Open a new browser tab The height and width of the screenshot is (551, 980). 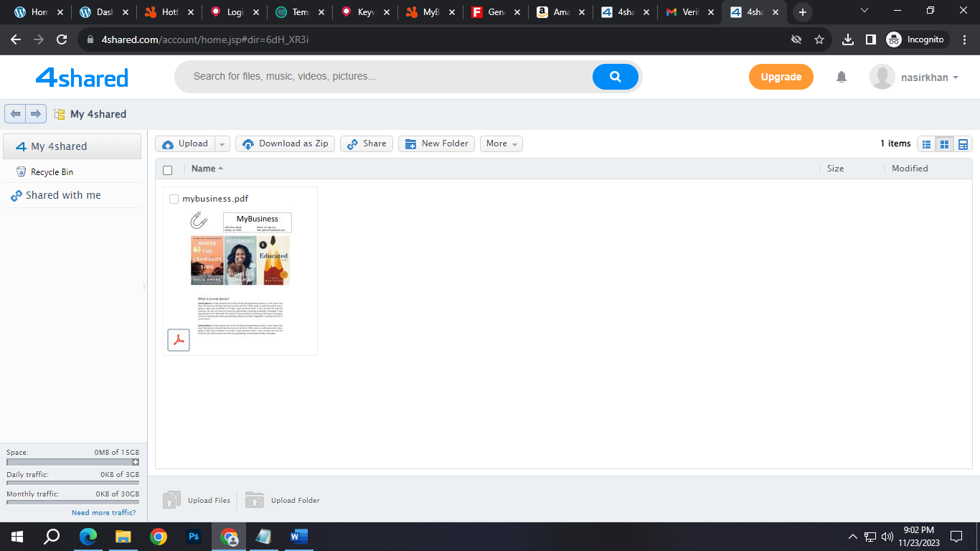803,12
